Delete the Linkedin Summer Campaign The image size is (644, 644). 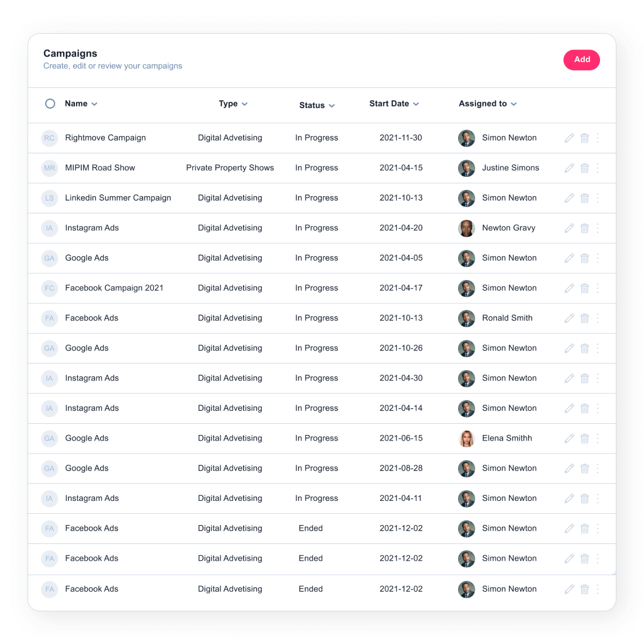coord(584,198)
